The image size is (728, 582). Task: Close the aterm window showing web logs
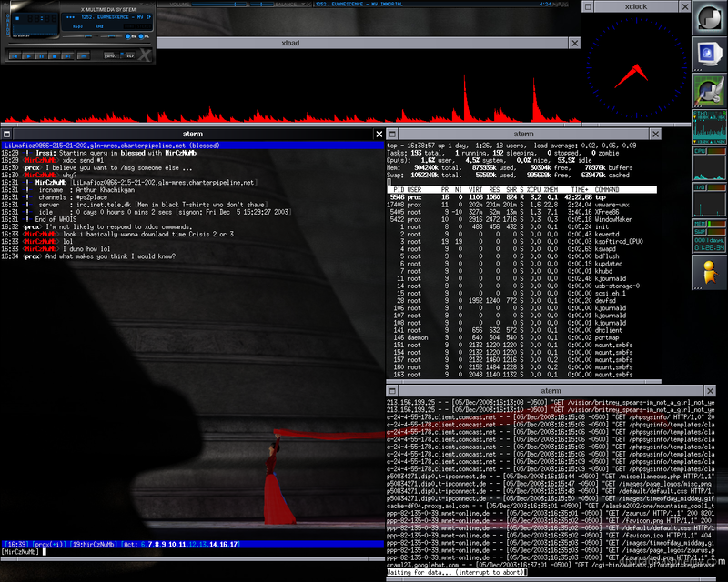tap(711, 391)
